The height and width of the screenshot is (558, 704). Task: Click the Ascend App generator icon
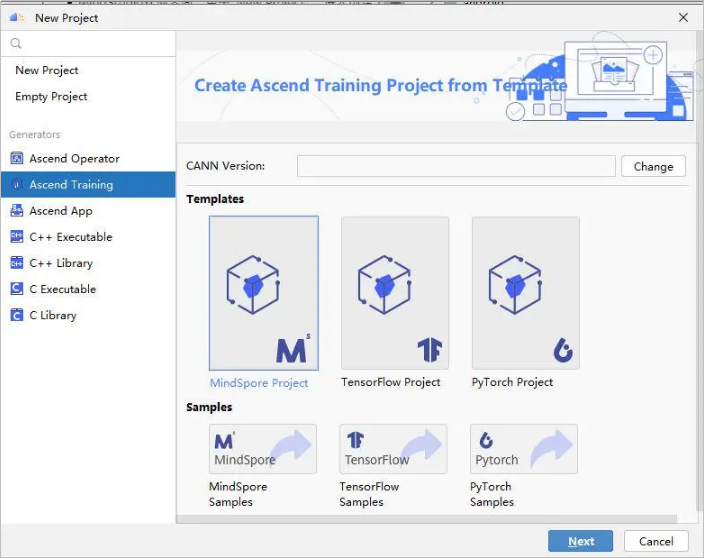pos(17,211)
